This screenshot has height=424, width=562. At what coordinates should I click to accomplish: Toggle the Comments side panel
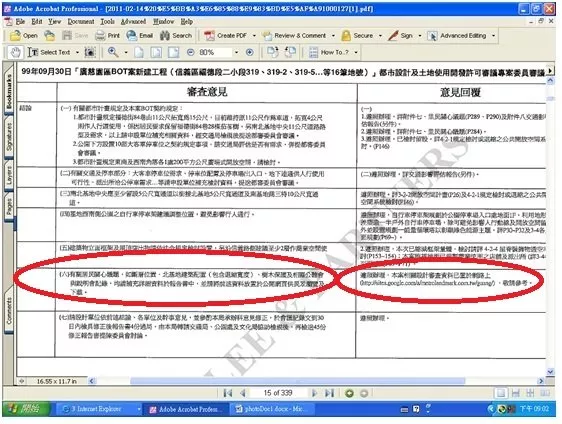[9, 310]
